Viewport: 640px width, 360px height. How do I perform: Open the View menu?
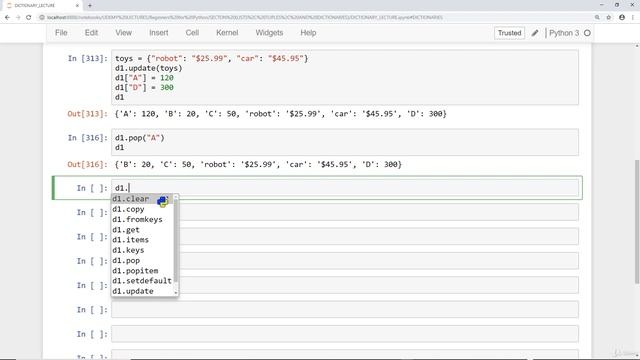(x=123, y=33)
